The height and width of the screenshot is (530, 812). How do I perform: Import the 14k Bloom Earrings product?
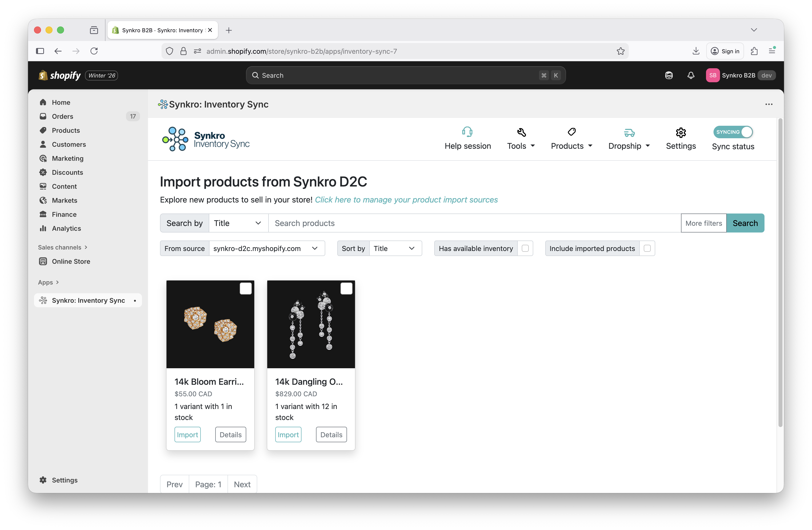187,434
